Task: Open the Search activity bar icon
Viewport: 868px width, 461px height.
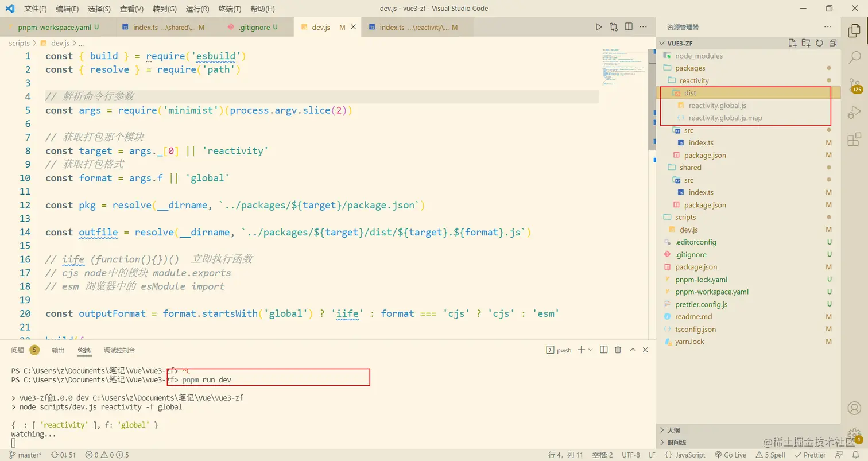Action: pyautogui.click(x=854, y=57)
